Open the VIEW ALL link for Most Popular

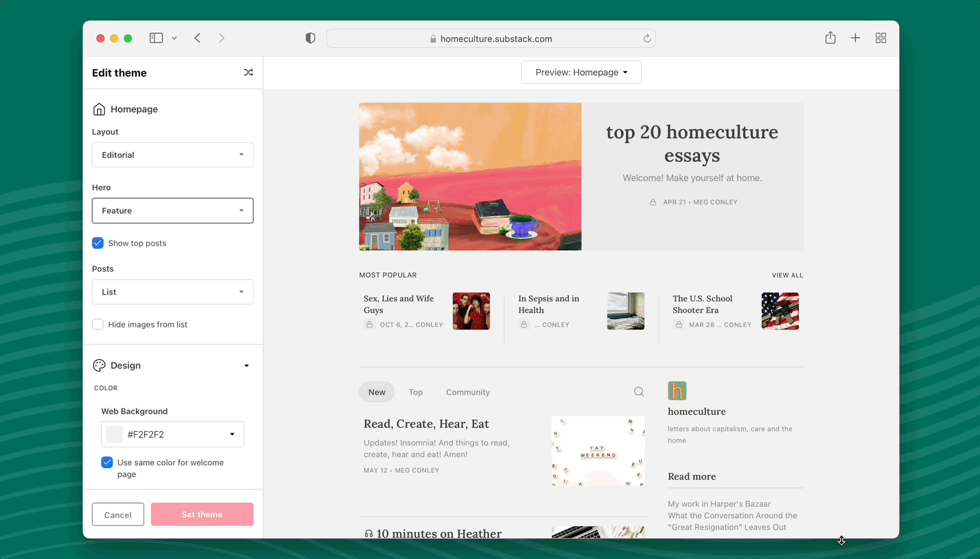[x=787, y=275]
